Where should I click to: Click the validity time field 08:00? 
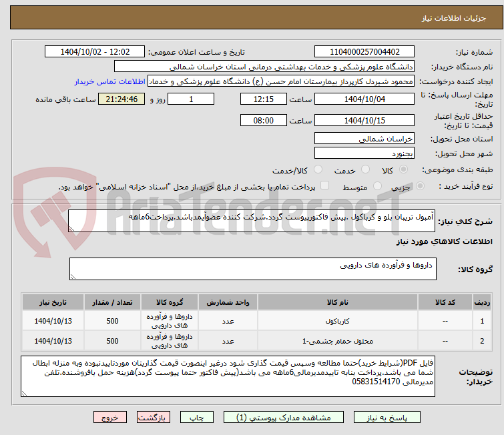(263, 121)
